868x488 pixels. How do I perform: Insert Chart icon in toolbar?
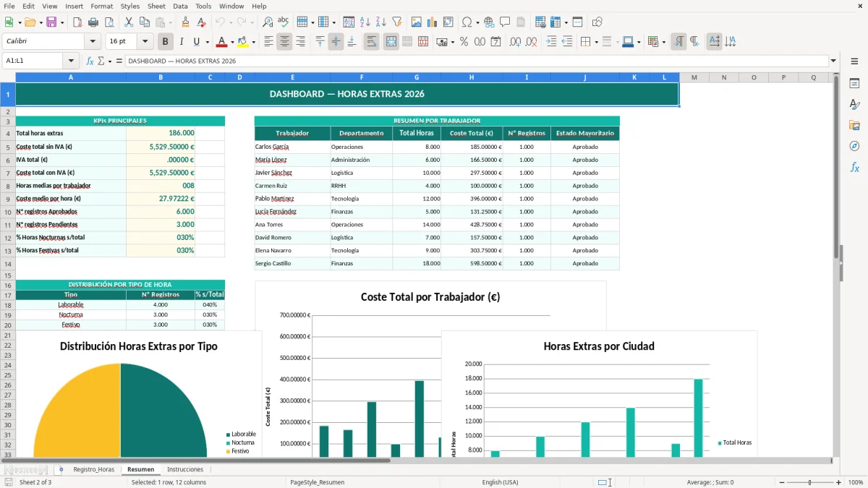[433, 22]
